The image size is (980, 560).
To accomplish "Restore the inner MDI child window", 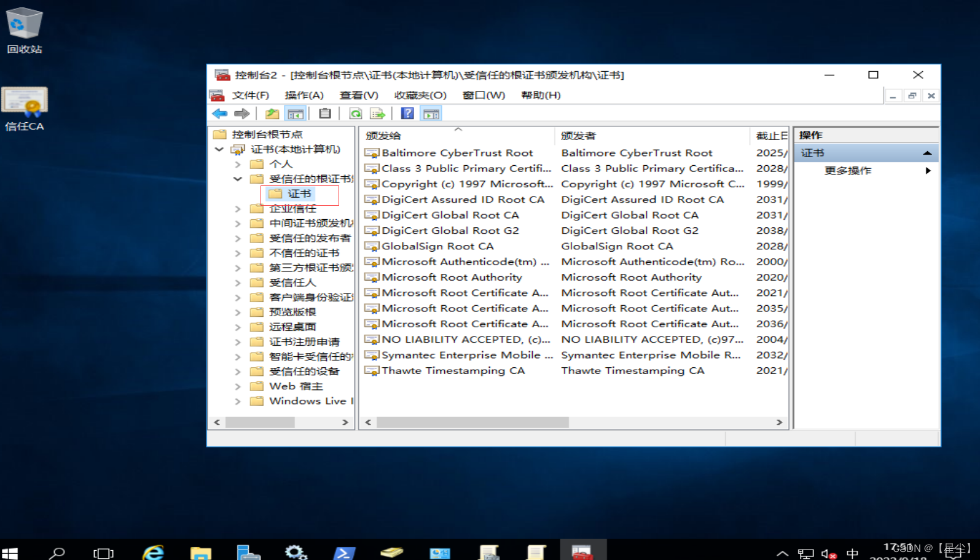I will [x=912, y=96].
